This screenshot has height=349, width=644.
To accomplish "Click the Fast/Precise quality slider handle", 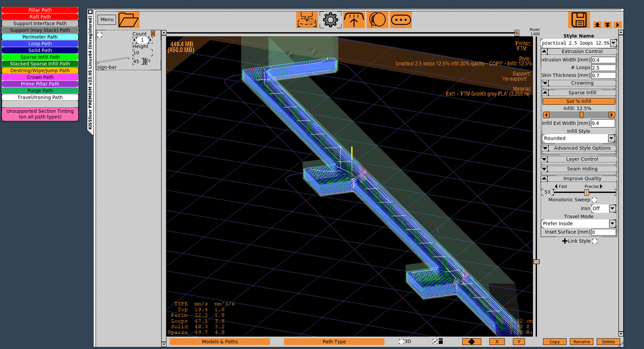I will [x=587, y=192].
